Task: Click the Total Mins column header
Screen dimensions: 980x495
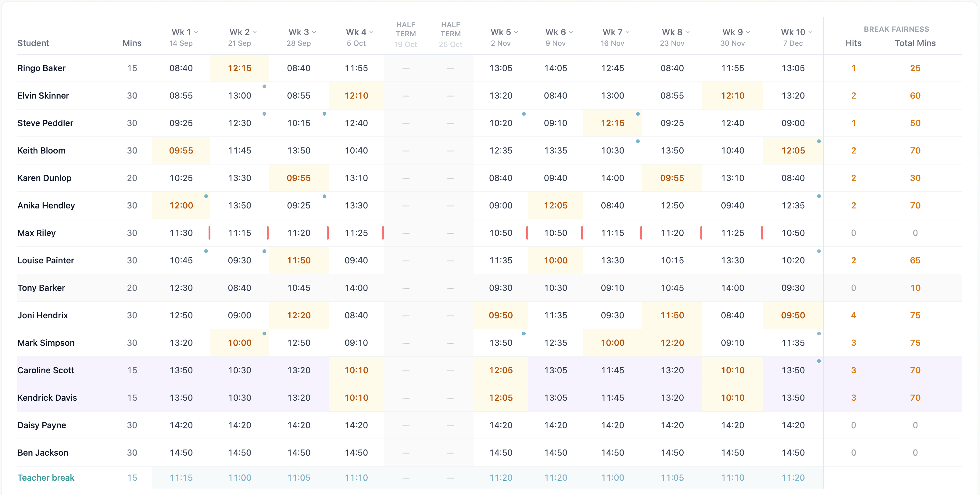Action: click(x=915, y=43)
